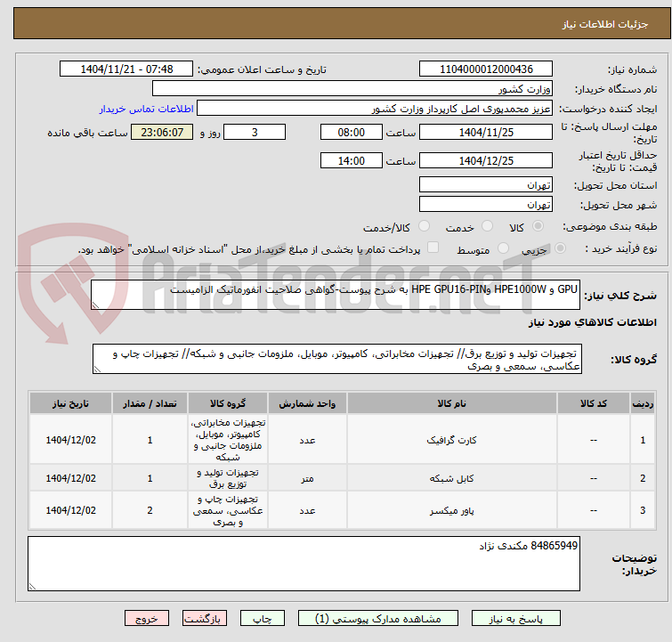Screen dimensions: 672x642
Task: Select the متوسط purchase type radio
Action: pos(503,248)
